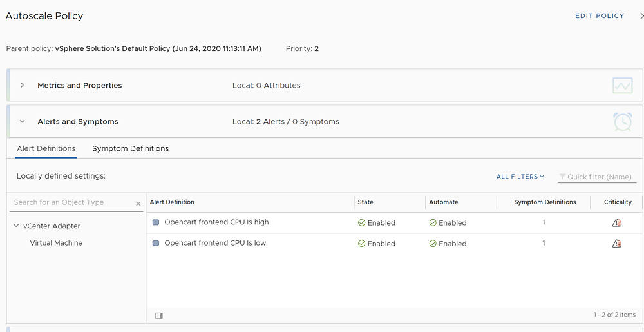Viewport: 644px width, 332px height.
Task: Toggle Automate Enabled for CPU Is high alert
Action: pos(448,222)
